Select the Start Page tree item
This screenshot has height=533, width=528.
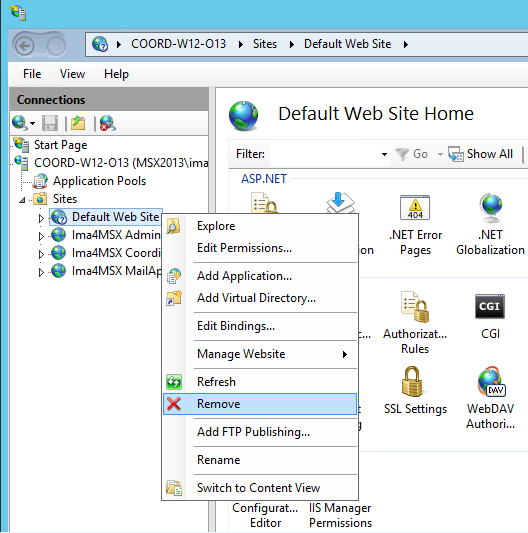(61, 145)
